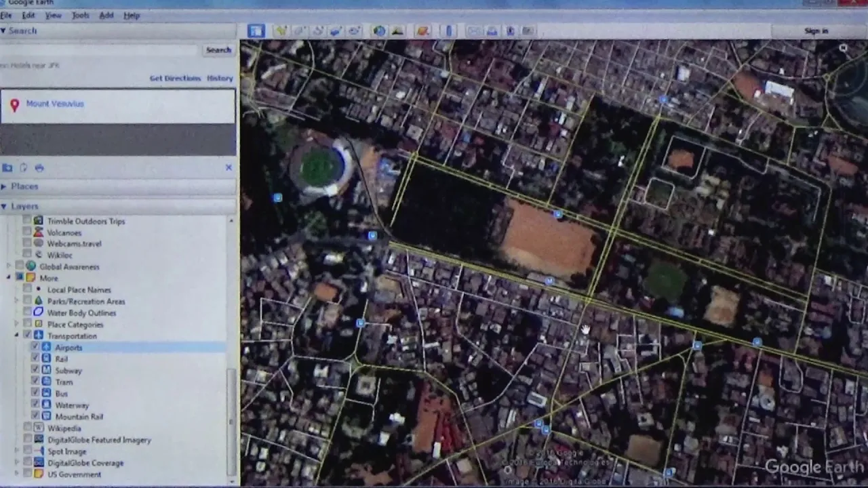
Task: Click the Save Image toolbar icon
Action: (x=510, y=30)
